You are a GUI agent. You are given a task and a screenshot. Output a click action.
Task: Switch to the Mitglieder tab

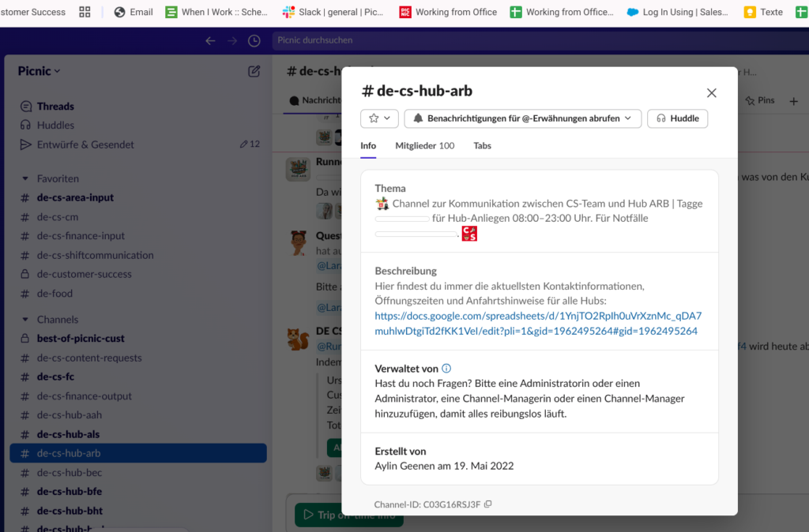[x=424, y=146]
